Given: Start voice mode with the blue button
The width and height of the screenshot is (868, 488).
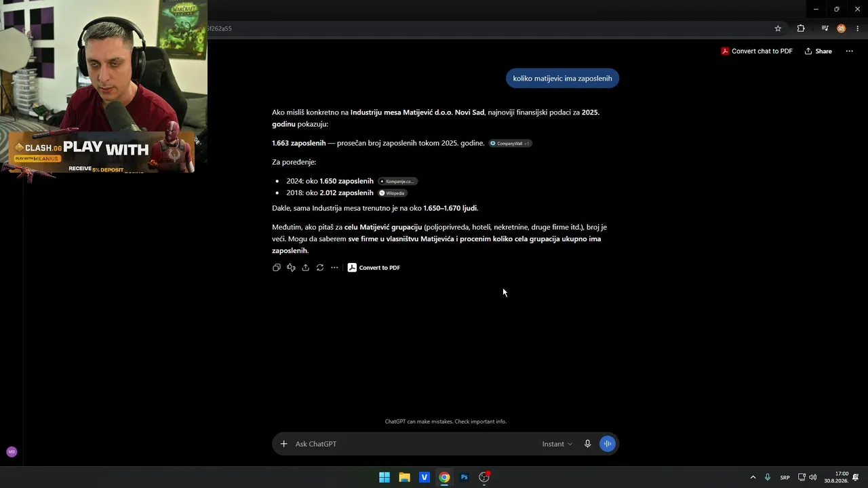Looking at the screenshot, I should [608, 444].
